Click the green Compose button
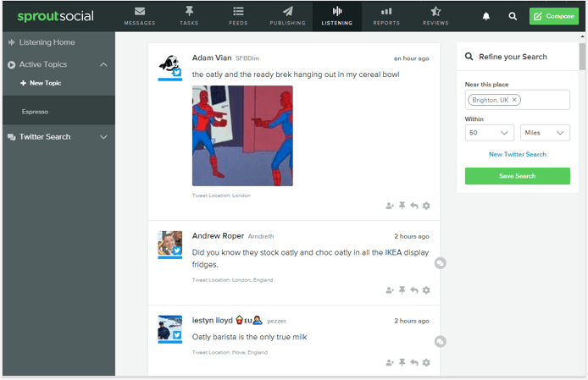This screenshot has width=588, height=380. point(554,16)
